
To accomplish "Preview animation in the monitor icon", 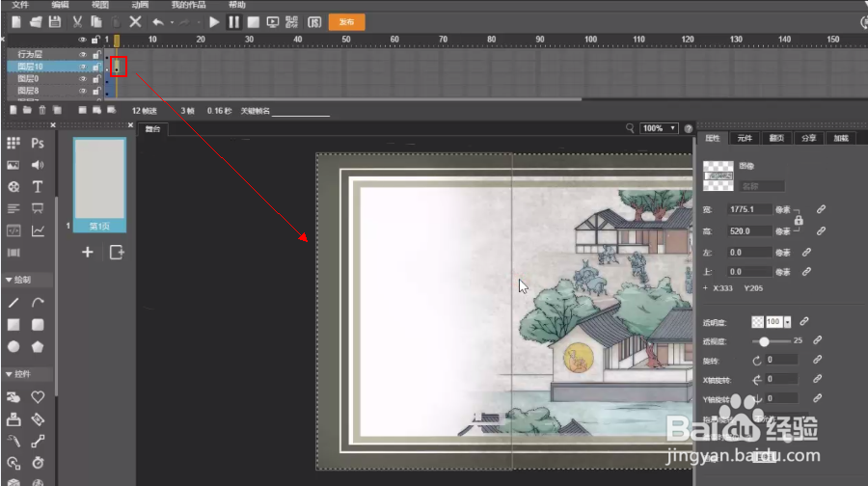I will click(272, 22).
